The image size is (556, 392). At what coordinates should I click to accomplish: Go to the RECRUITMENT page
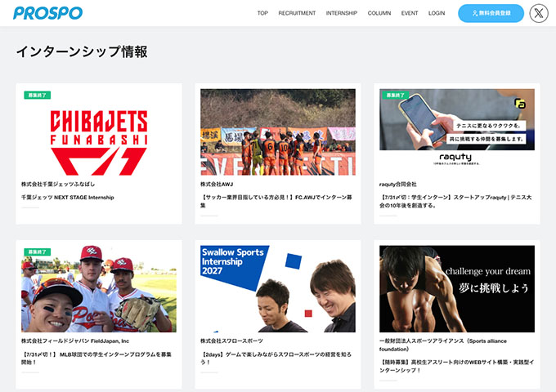(x=297, y=13)
